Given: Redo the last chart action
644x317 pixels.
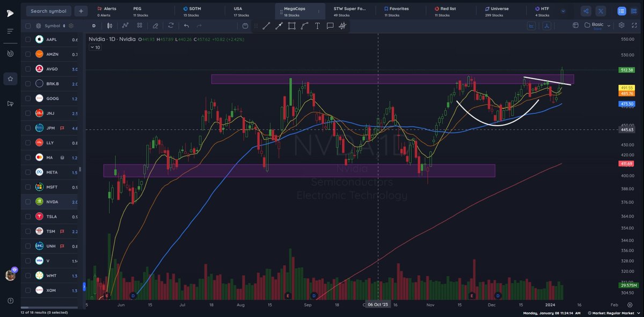Looking at the screenshot, I should click(199, 25).
